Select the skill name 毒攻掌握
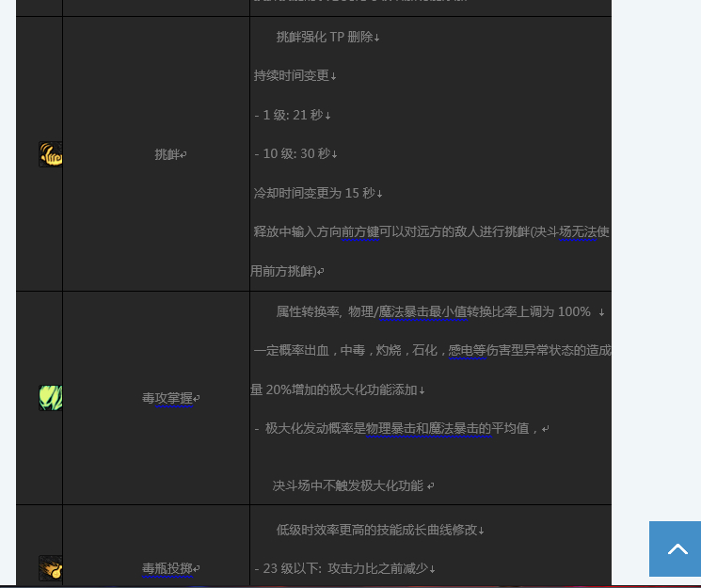The image size is (701, 588). click(167, 398)
